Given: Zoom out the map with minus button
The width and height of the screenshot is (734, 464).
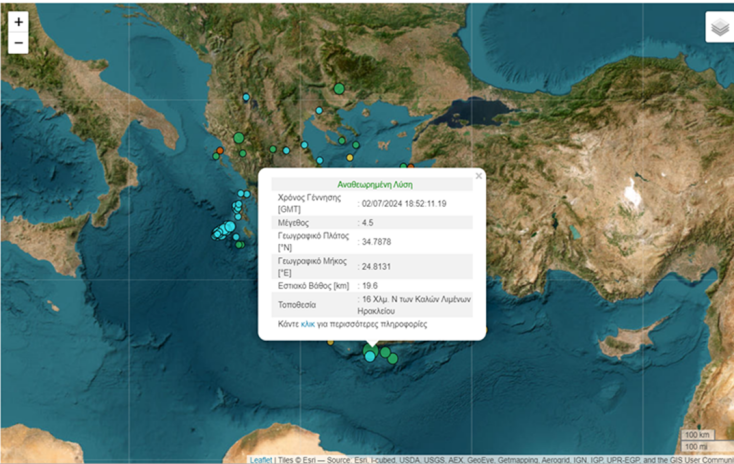Looking at the screenshot, I should point(18,43).
